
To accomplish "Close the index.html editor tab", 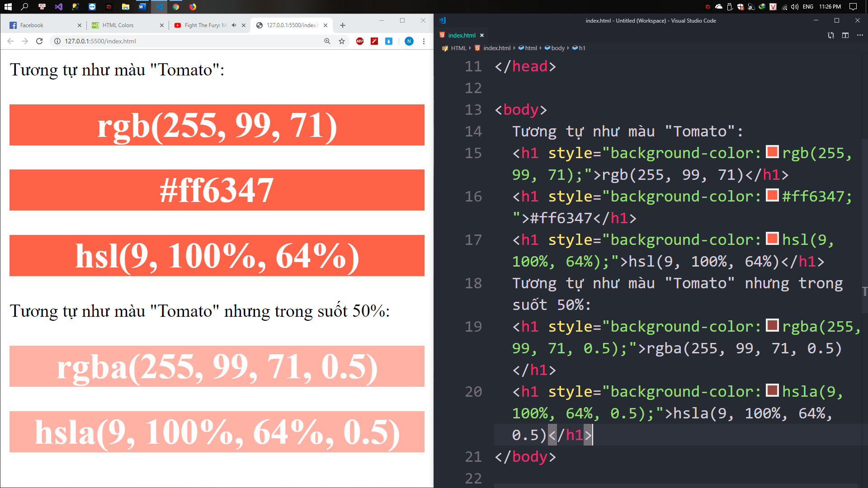I will (x=482, y=35).
